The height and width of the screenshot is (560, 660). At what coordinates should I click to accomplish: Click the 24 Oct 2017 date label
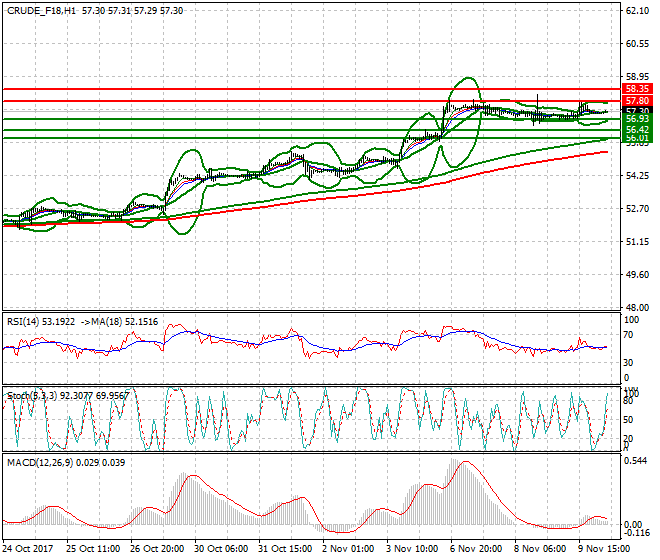pos(28,549)
